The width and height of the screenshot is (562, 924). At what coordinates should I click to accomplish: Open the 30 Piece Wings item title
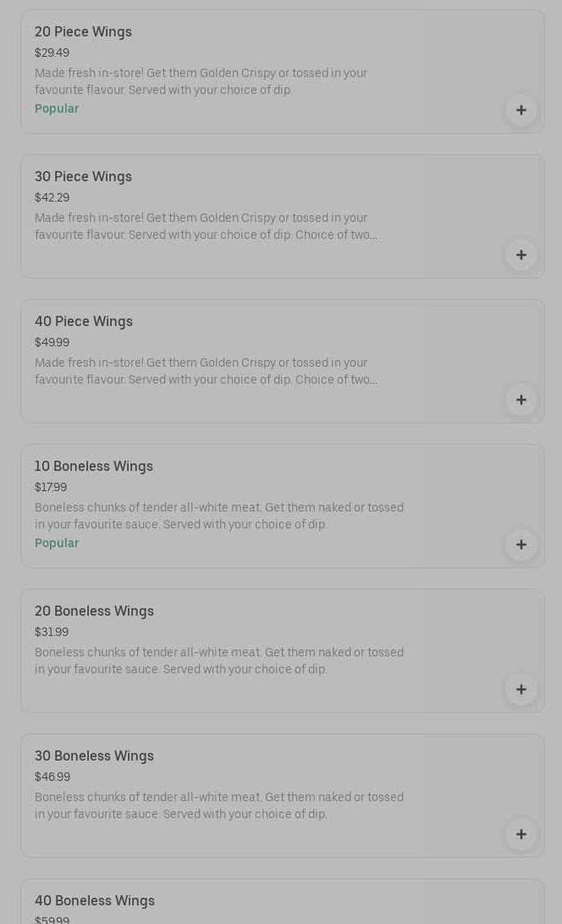point(83,177)
